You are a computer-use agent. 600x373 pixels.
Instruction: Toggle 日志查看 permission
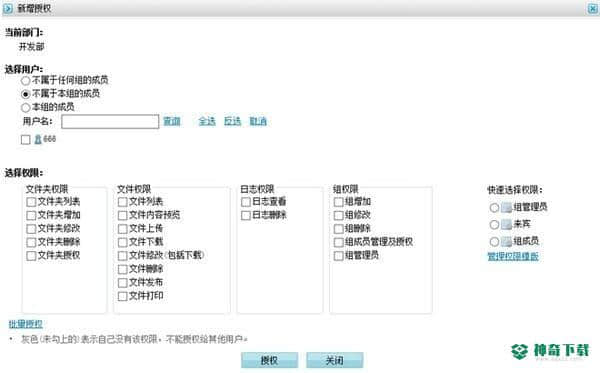(246, 202)
